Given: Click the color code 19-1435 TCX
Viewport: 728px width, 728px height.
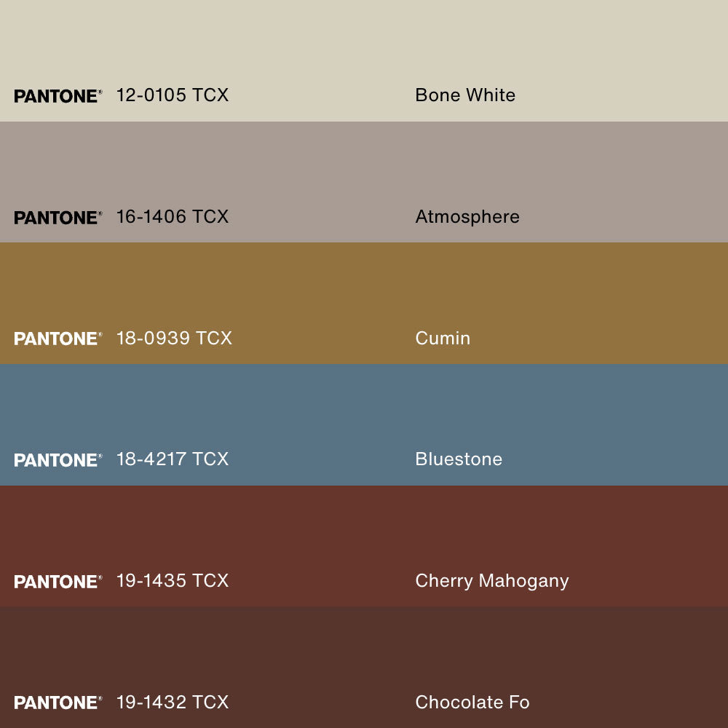Looking at the screenshot, I should (x=173, y=581).
